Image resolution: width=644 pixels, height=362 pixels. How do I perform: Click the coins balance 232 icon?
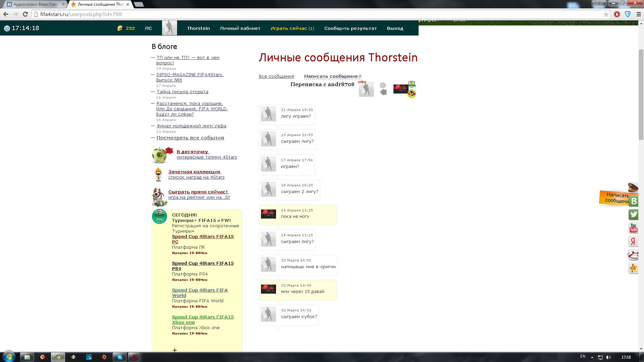[120, 28]
